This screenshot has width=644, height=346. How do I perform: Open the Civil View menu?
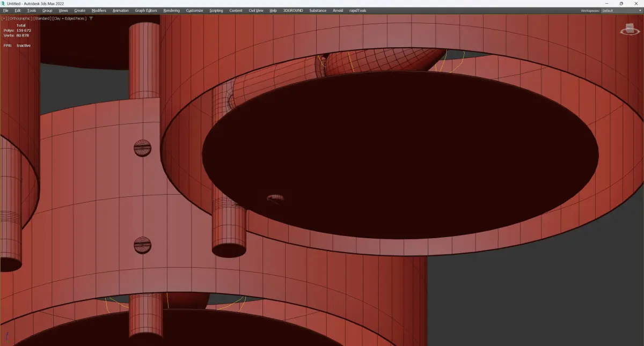coord(256,10)
